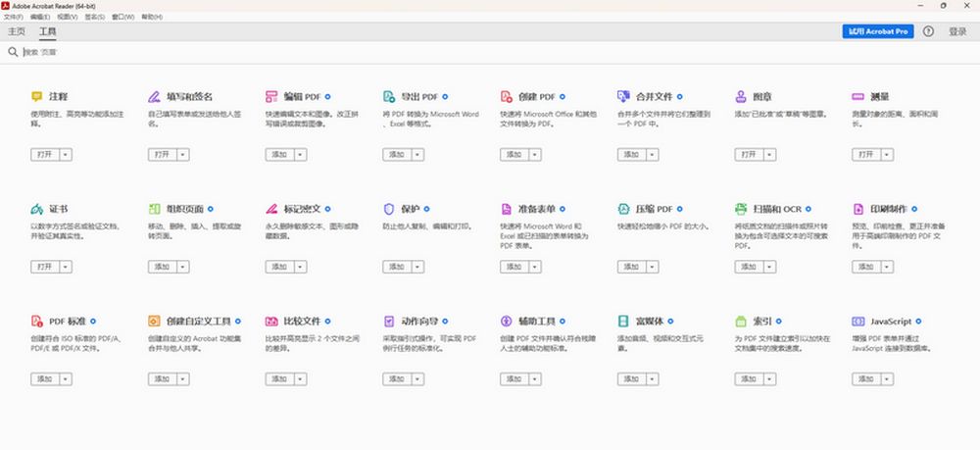
Task: Click the 富媒体 rich media icon
Action: (x=623, y=322)
